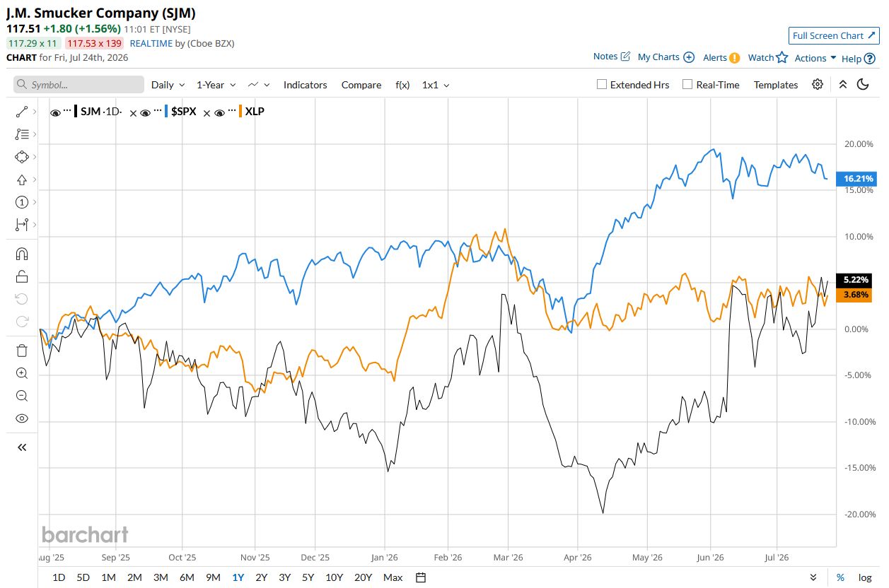Open the chart type line-style dropdown
This screenshot has height=588, width=889.
(x=259, y=85)
